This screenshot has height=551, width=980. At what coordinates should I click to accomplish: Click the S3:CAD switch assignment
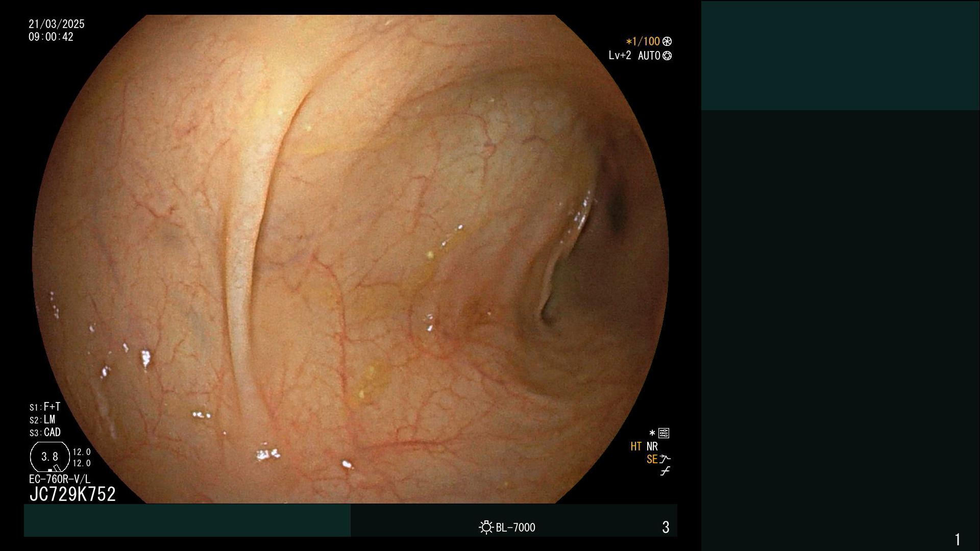45,432
